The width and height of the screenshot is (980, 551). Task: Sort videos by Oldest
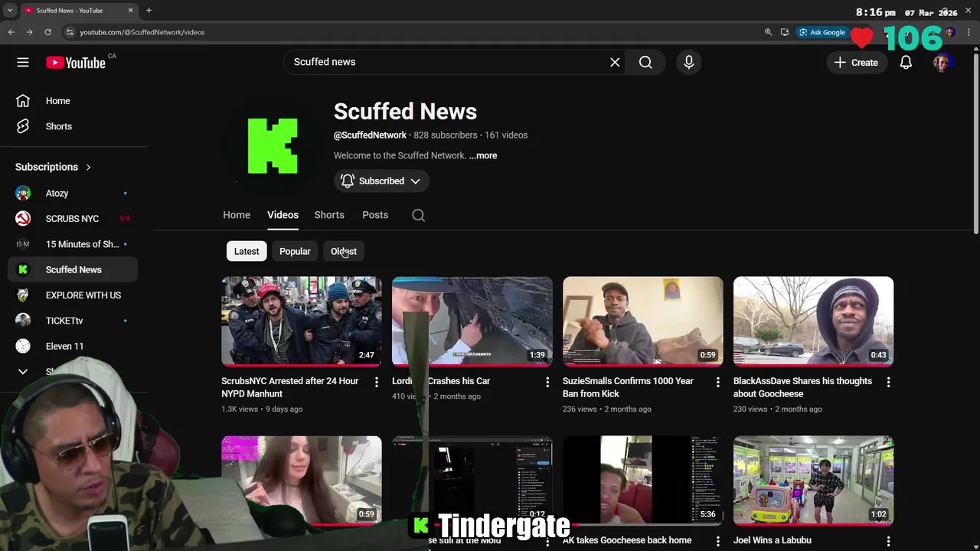344,251
